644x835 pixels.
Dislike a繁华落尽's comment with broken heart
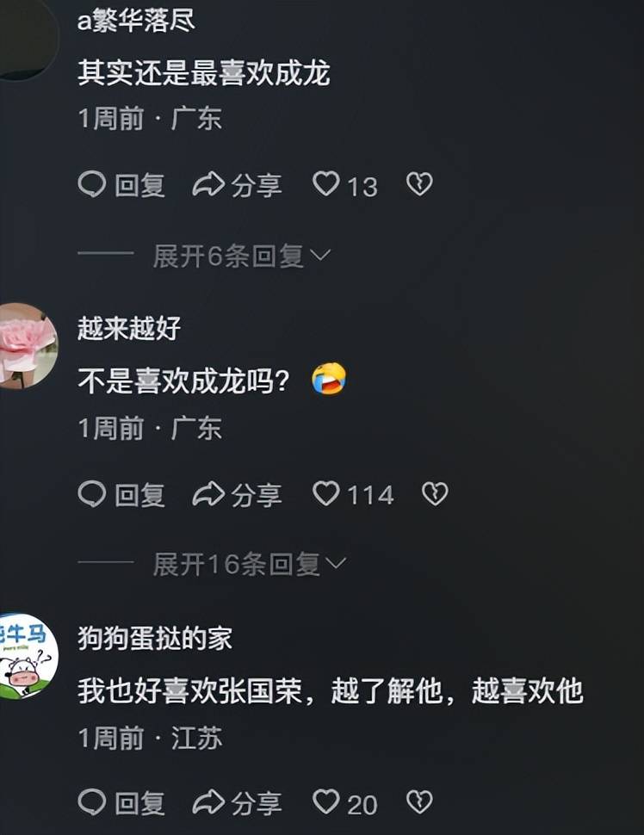click(419, 184)
